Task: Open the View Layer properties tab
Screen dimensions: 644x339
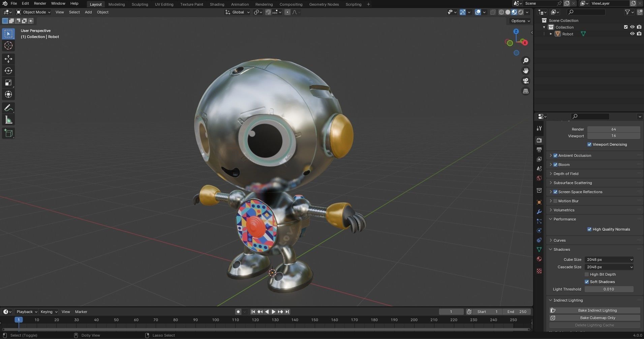Action: pyautogui.click(x=539, y=159)
